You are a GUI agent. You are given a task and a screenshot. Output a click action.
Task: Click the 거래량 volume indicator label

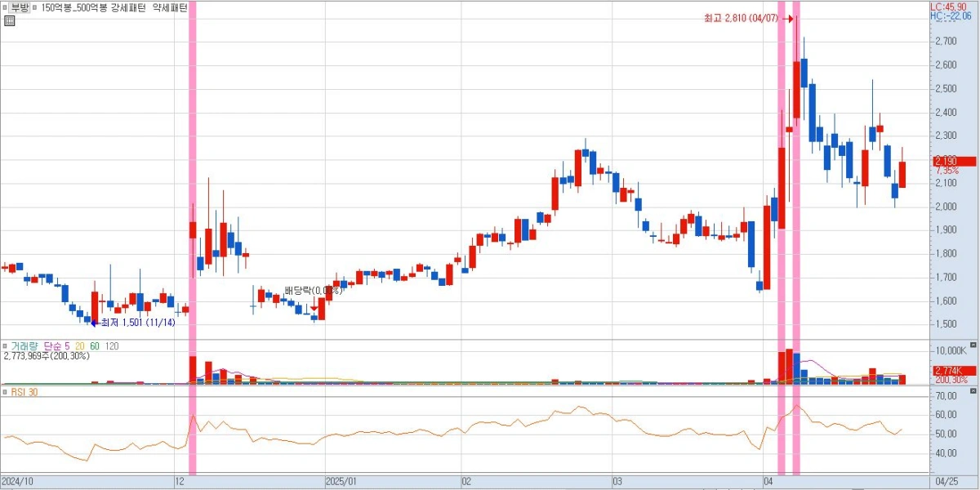[24, 346]
